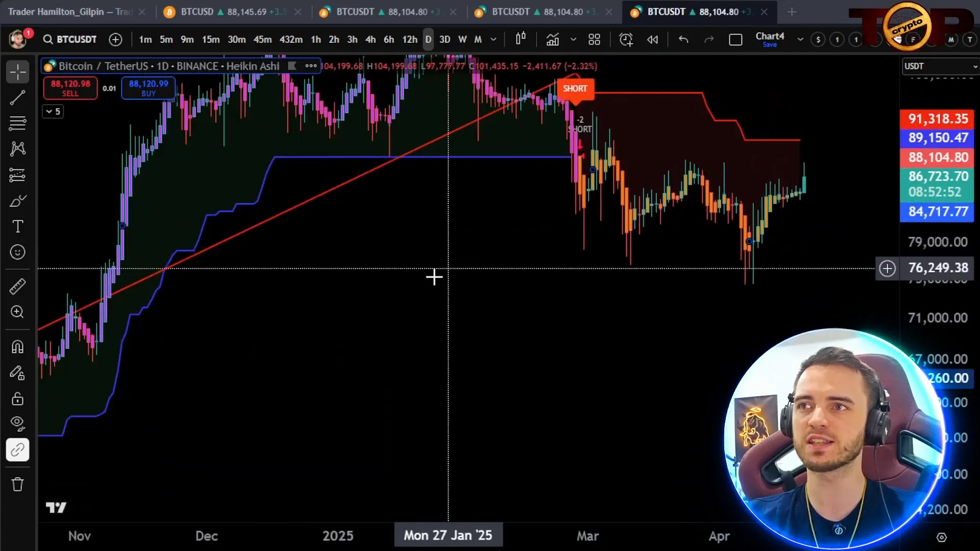
Task: Expand the timeframe interval dropdown
Action: [x=493, y=39]
